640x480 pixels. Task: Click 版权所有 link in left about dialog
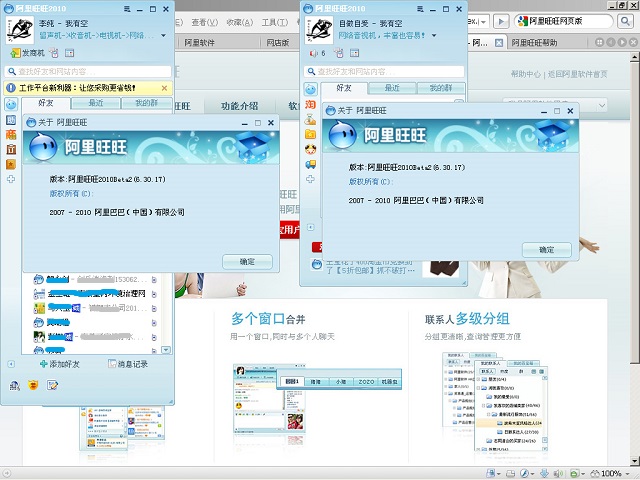tap(71, 193)
